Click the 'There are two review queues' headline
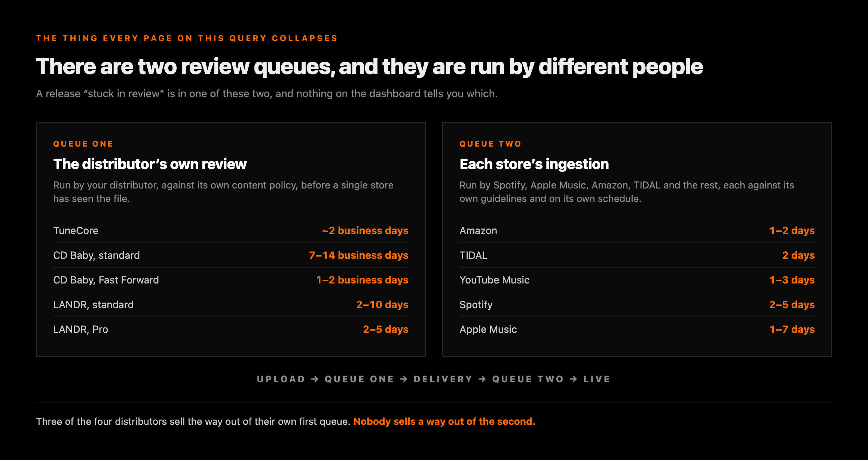Screen dimensions: 868x460 click(x=369, y=67)
